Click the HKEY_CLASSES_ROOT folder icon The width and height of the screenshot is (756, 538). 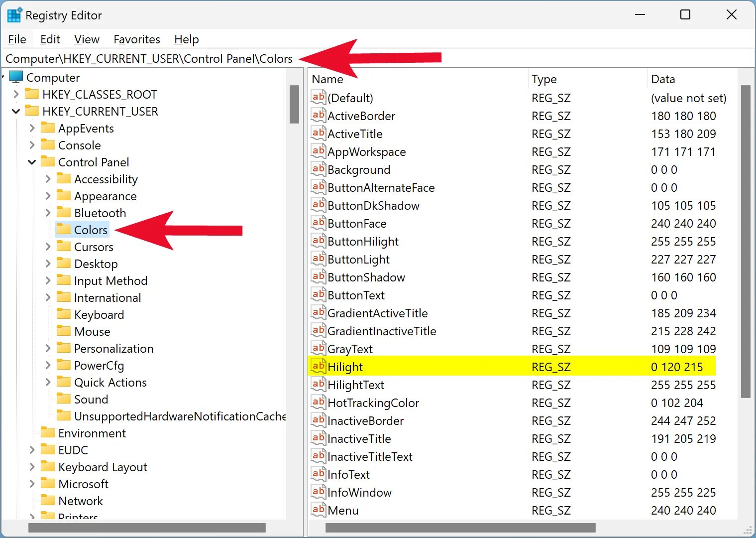point(32,94)
